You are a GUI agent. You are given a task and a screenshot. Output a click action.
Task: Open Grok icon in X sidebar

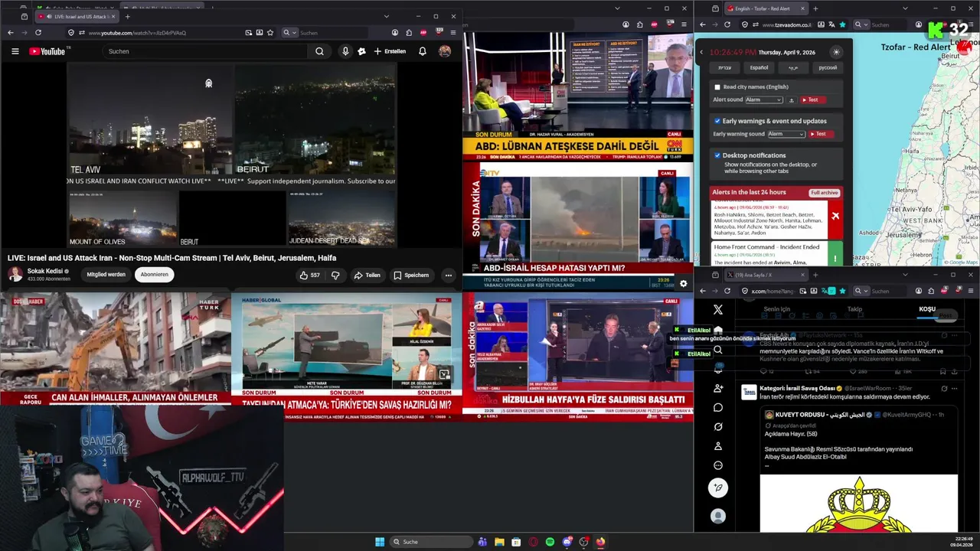coord(717,426)
